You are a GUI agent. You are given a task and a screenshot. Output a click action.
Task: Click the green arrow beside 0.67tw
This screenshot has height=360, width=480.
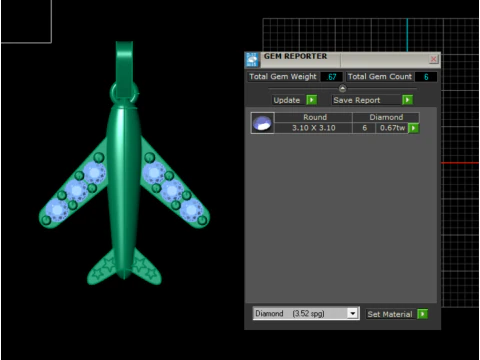tap(413, 128)
